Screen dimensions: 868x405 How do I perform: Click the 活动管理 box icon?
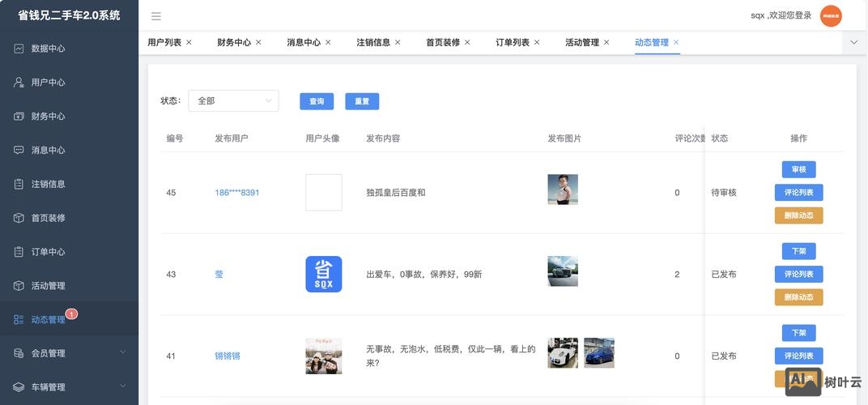tap(19, 286)
